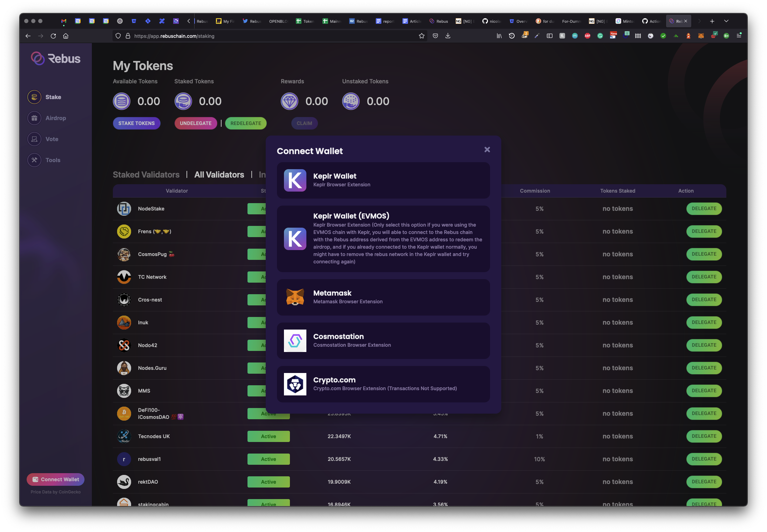Open the Stake sidebar section

pyautogui.click(x=45, y=97)
